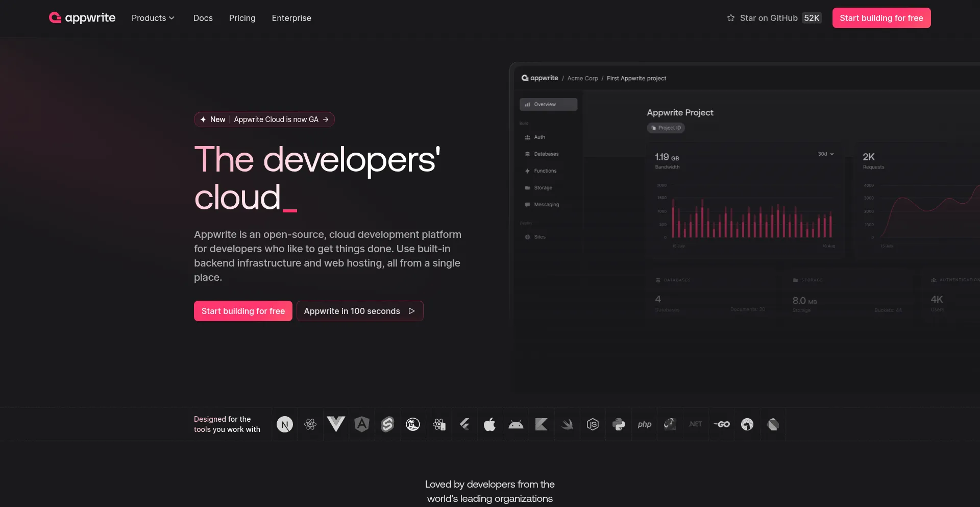The width and height of the screenshot is (980, 507).
Task: Open the 30d time range dropdown
Action: tap(825, 154)
